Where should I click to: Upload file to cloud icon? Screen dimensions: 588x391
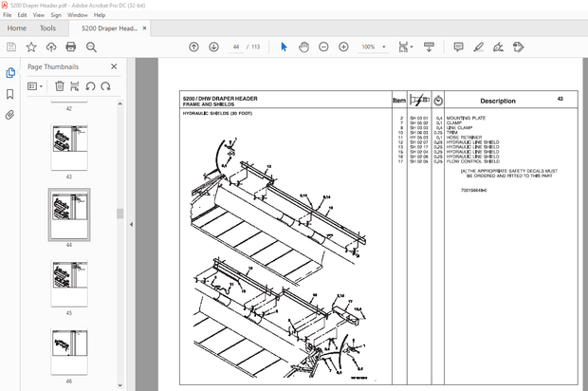(51, 47)
